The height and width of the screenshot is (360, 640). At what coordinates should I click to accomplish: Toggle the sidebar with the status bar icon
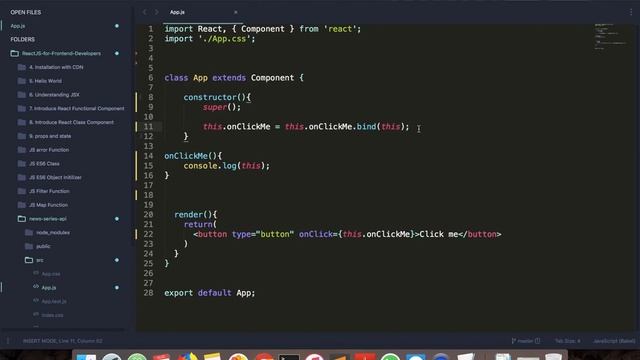pos(7,341)
